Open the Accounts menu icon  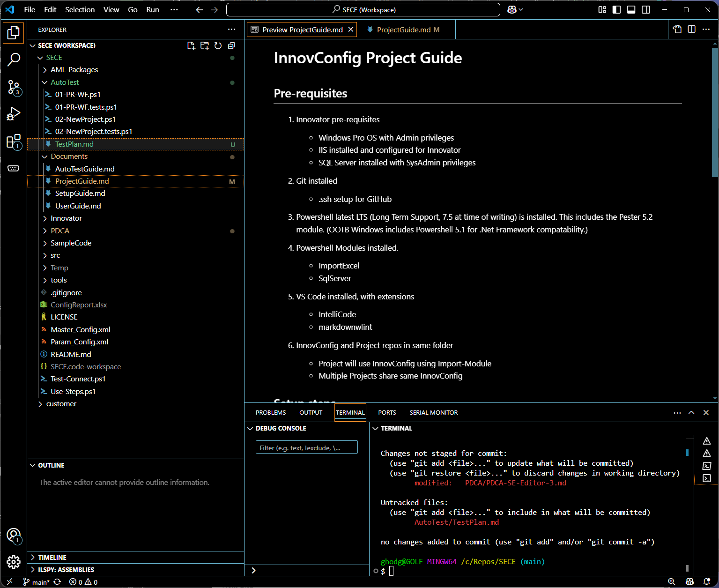(14, 535)
